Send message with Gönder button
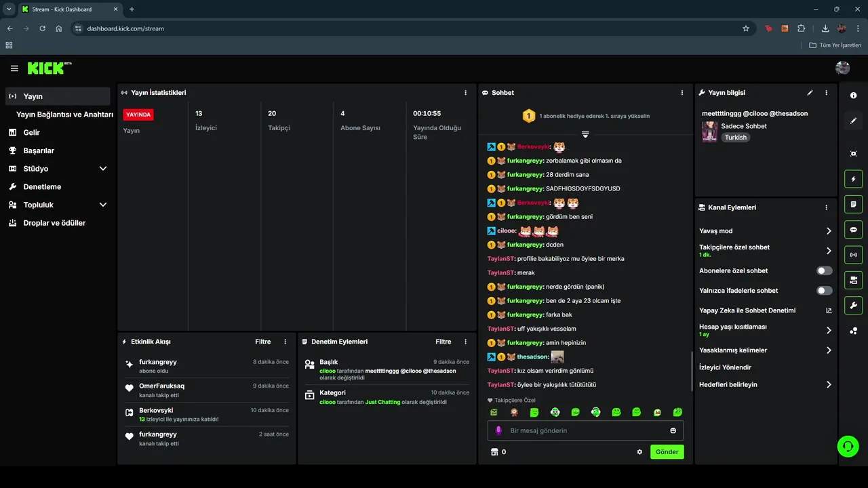868x488 pixels. click(x=667, y=452)
